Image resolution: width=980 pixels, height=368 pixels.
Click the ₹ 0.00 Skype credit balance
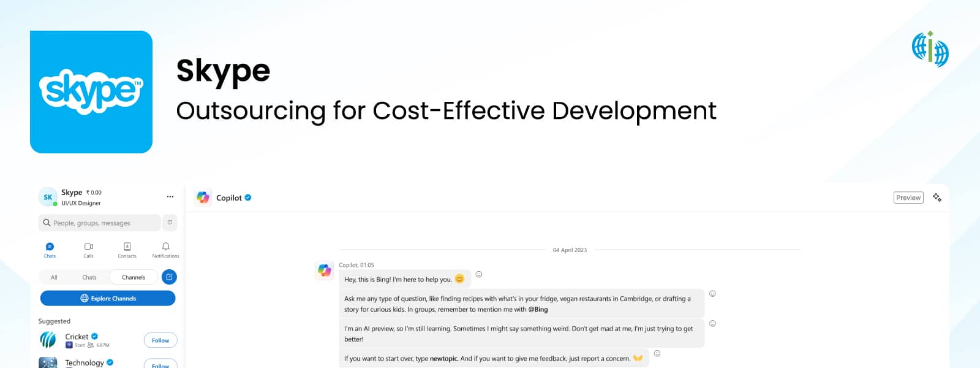[x=94, y=193]
